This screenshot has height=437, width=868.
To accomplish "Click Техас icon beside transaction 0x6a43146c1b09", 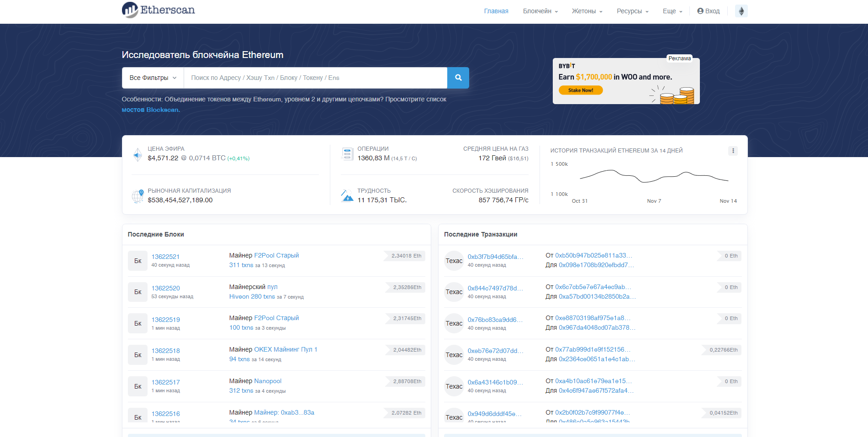I will [454, 386].
